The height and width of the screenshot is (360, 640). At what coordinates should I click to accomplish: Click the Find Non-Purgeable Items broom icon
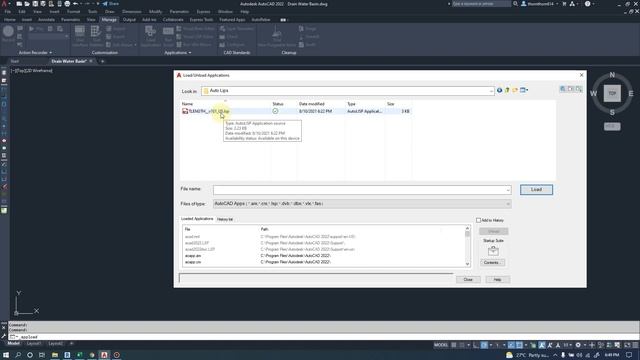click(277, 36)
